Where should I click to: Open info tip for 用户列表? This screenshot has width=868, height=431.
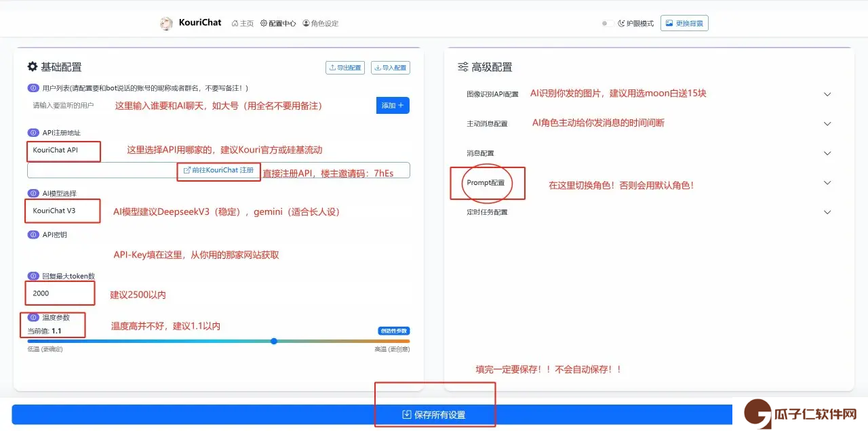click(33, 88)
